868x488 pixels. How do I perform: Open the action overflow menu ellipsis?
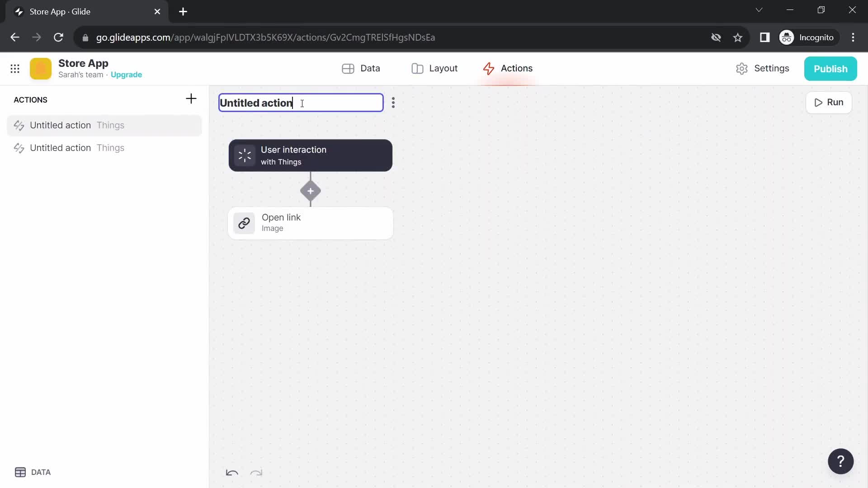(393, 103)
